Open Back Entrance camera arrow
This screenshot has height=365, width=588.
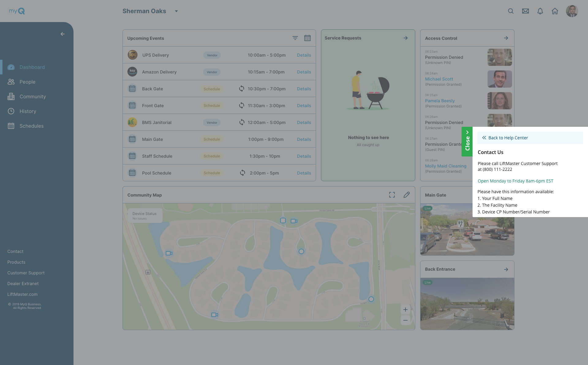coord(506,269)
